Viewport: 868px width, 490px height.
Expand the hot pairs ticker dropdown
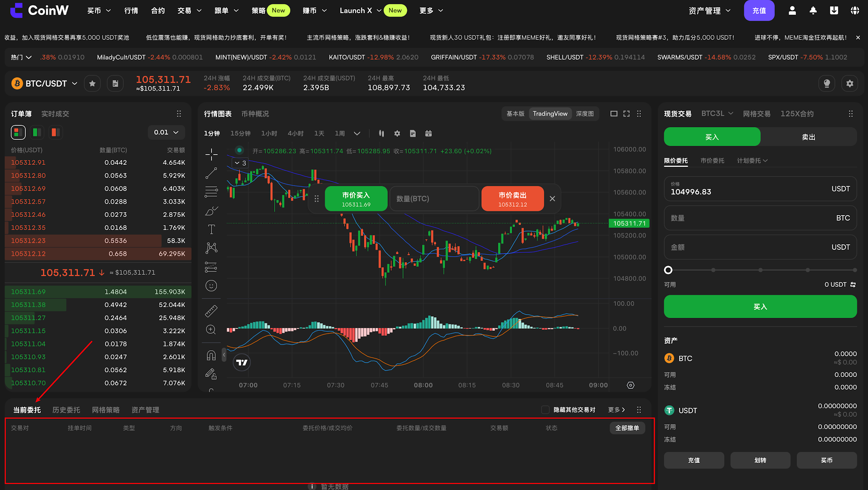[21, 57]
